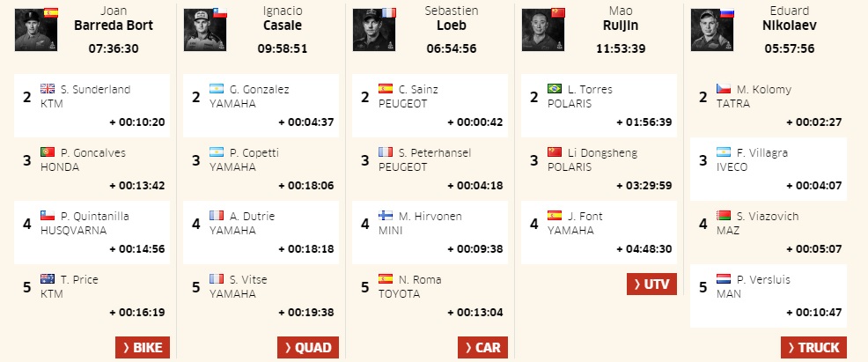This screenshot has height=362, width=868.
Task: Click the Finnish flag beside M. Hirvonen
Action: point(386,216)
